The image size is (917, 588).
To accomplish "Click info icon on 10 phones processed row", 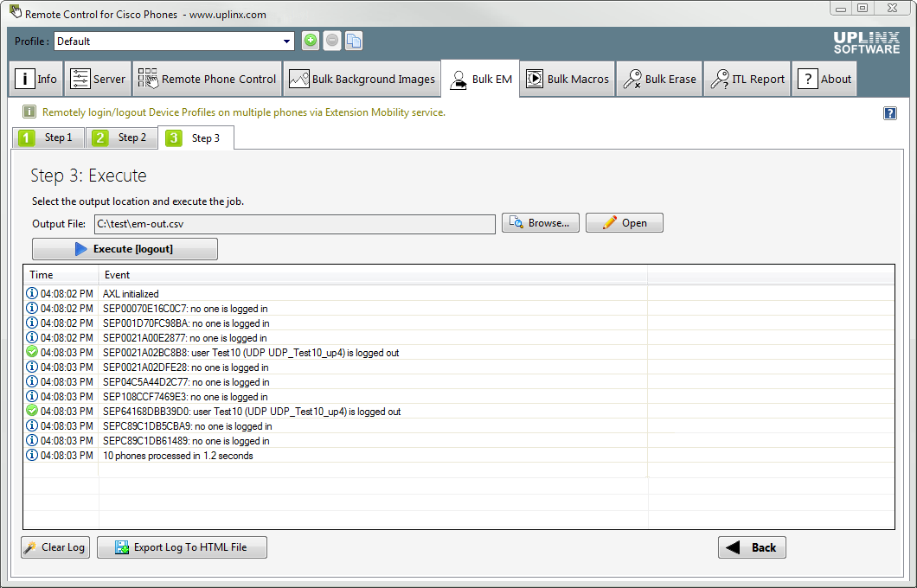I will [32, 456].
